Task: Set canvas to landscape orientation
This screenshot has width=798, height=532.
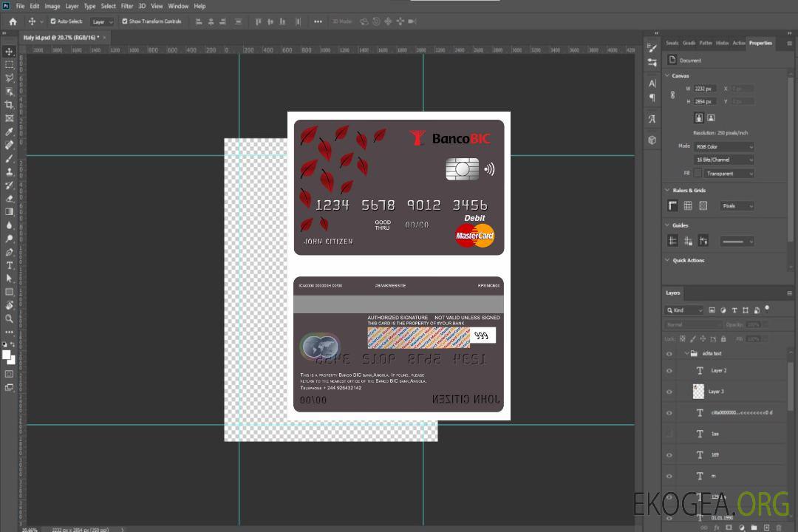Action: (711, 117)
